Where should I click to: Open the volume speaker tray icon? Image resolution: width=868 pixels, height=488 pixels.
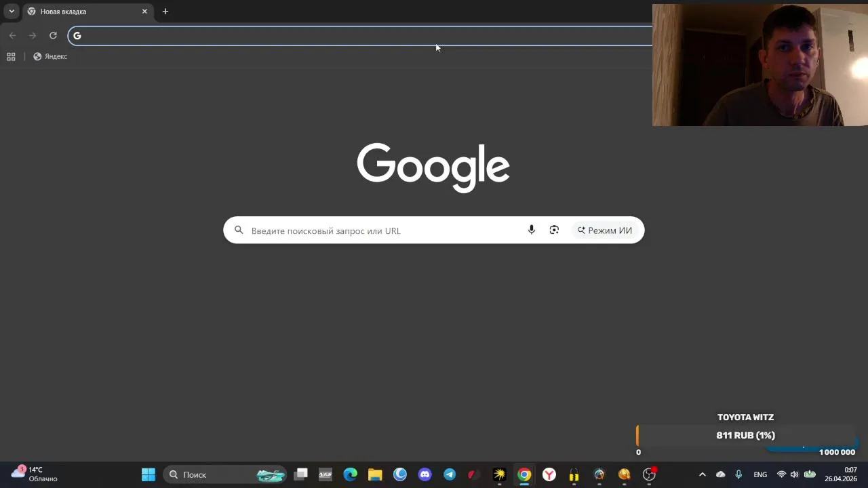(x=794, y=474)
